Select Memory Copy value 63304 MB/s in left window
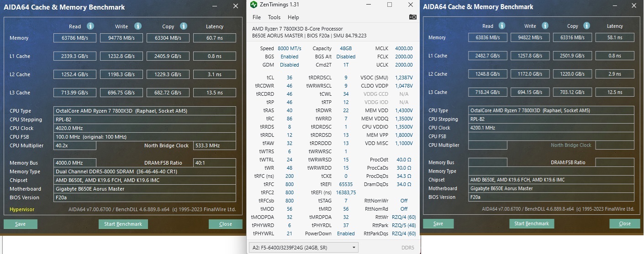 click(x=168, y=38)
